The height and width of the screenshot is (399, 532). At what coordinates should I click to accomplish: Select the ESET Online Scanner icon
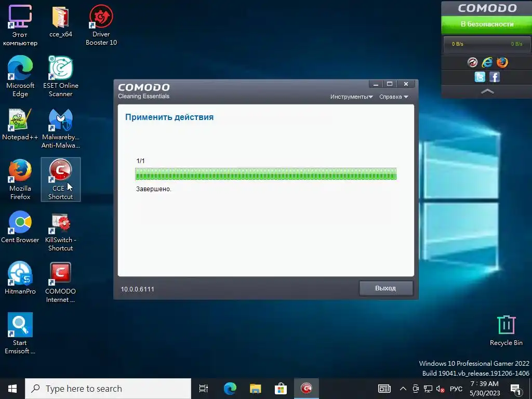pos(61,77)
